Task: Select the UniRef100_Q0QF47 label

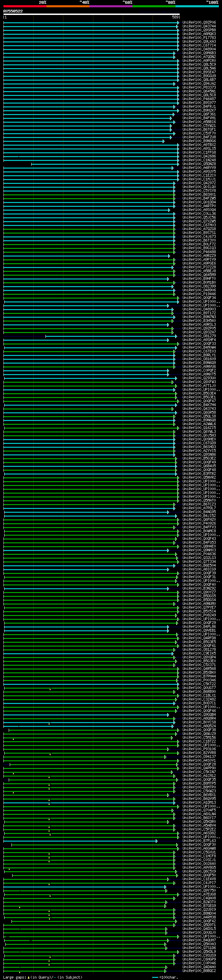Action: (x=199, y=401)
